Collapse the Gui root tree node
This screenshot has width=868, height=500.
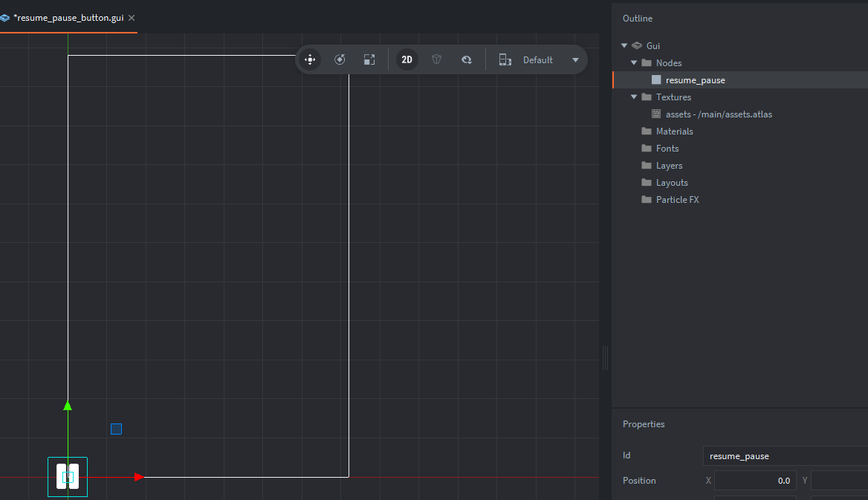(624, 46)
